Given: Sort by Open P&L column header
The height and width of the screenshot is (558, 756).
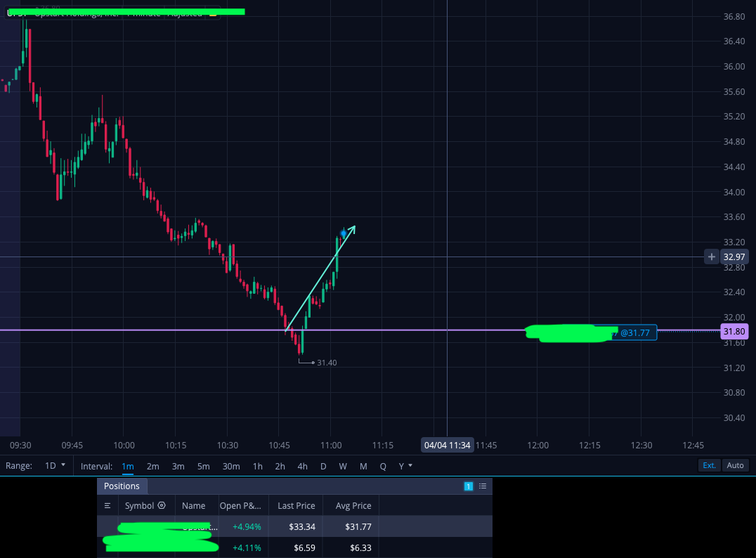Looking at the screenshot, I should (240, 505).
